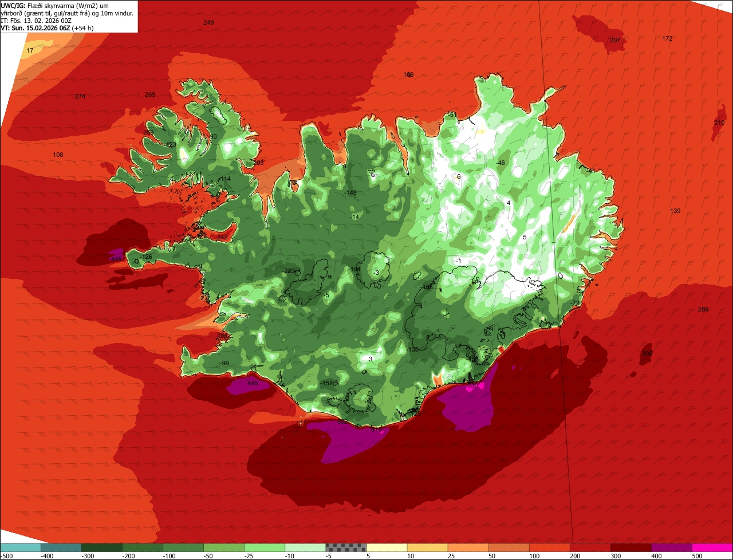The width and height of the screenshot is (733, 560).
Task: Click the value 172 over the ocean
Action: (x=667, y=38)
